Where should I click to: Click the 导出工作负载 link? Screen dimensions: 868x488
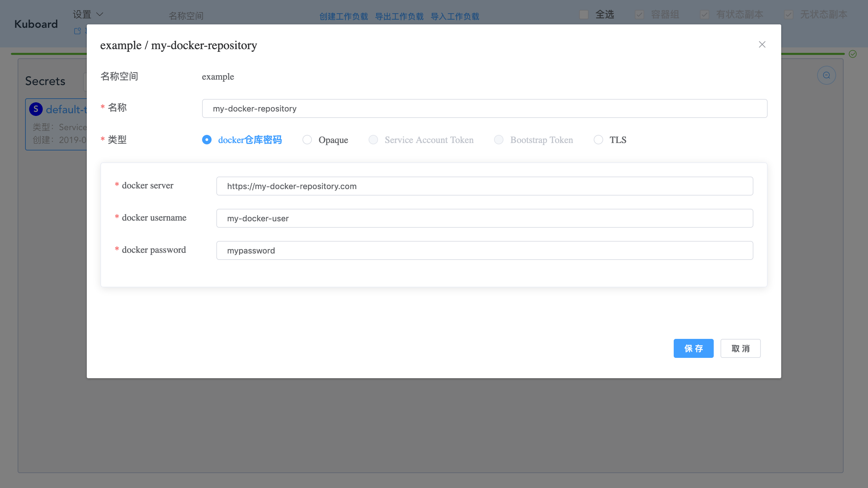399,16
